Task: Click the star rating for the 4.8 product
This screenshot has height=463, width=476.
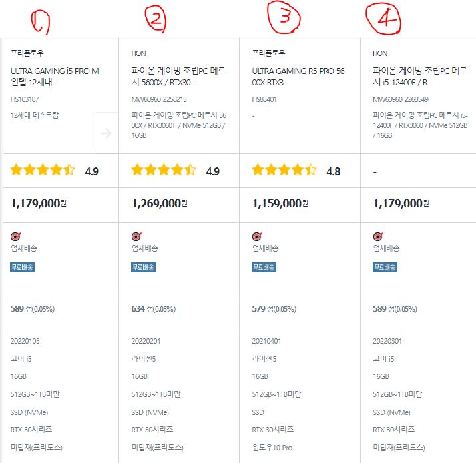Action: (x=284, y=170)
